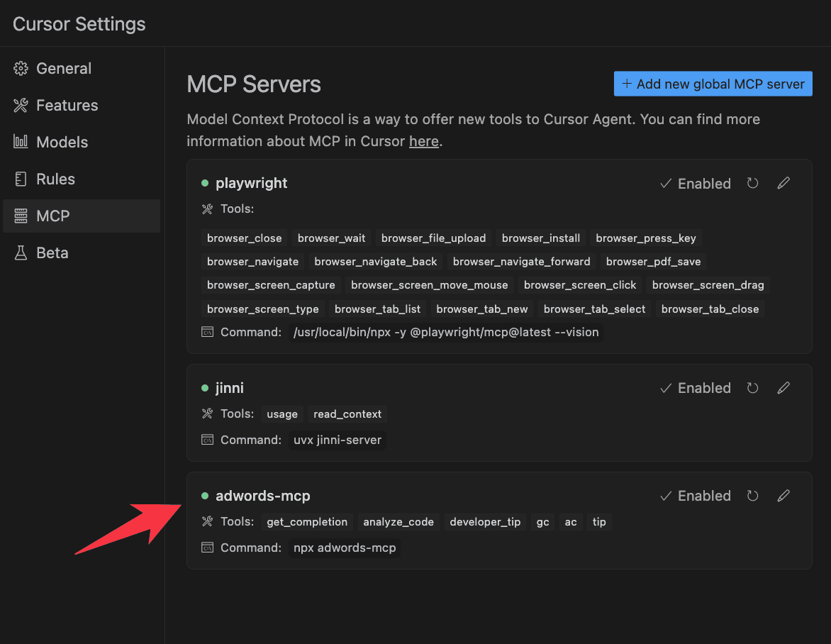Toggle Enabled for jinni server
The width and height of the screenshot is (831, 644).
(696, 388)
